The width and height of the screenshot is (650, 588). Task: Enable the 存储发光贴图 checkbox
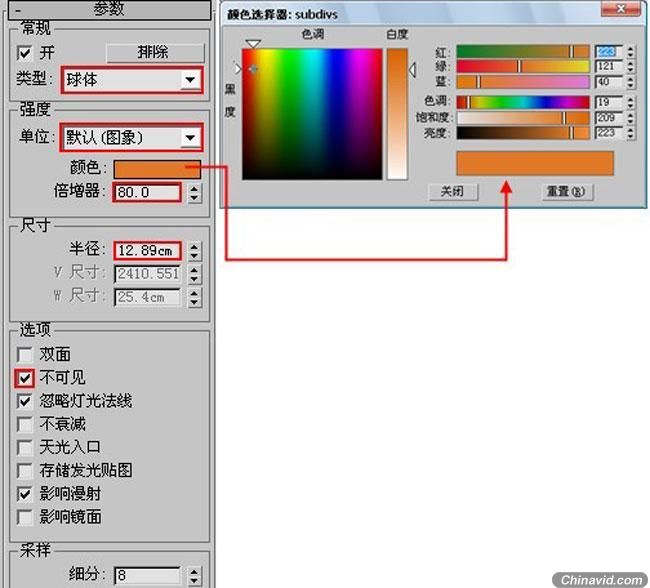24,471
